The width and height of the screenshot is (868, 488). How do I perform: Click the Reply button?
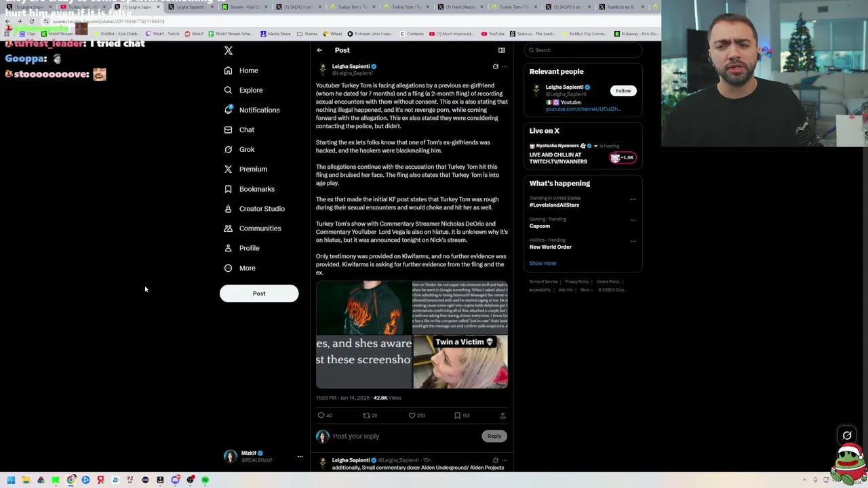pos(494,436)
